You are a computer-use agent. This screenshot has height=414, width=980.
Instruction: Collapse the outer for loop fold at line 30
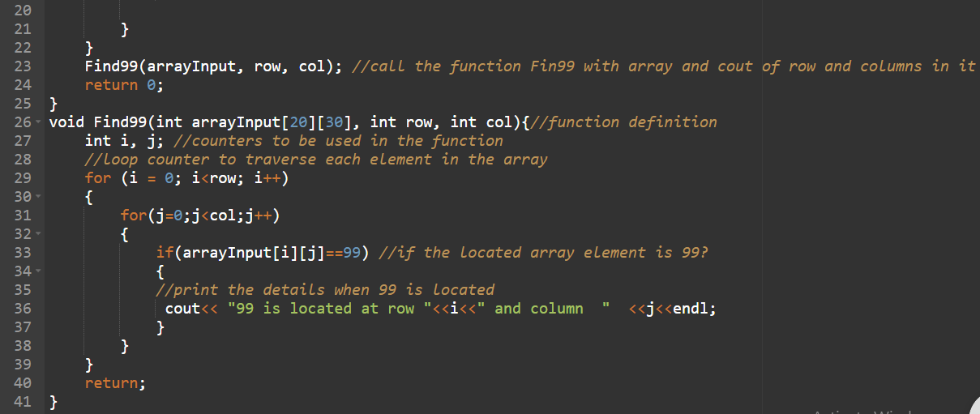pos(40,197)
